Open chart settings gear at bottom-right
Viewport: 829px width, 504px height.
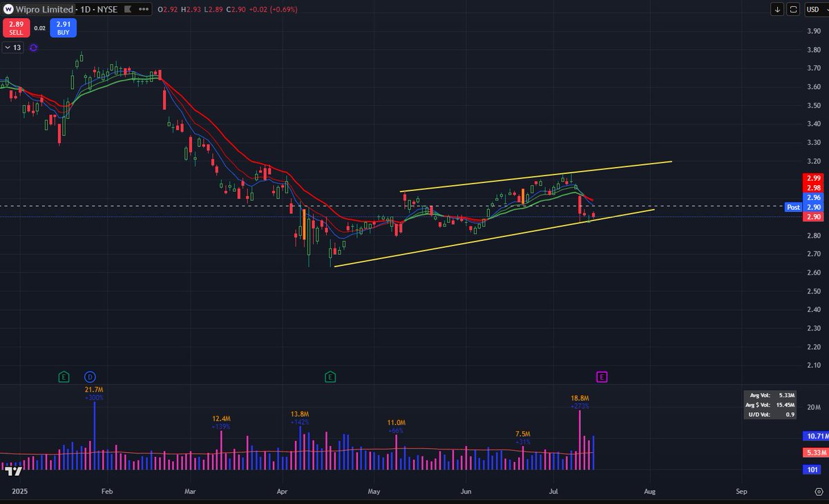click(x=818, y=492)
